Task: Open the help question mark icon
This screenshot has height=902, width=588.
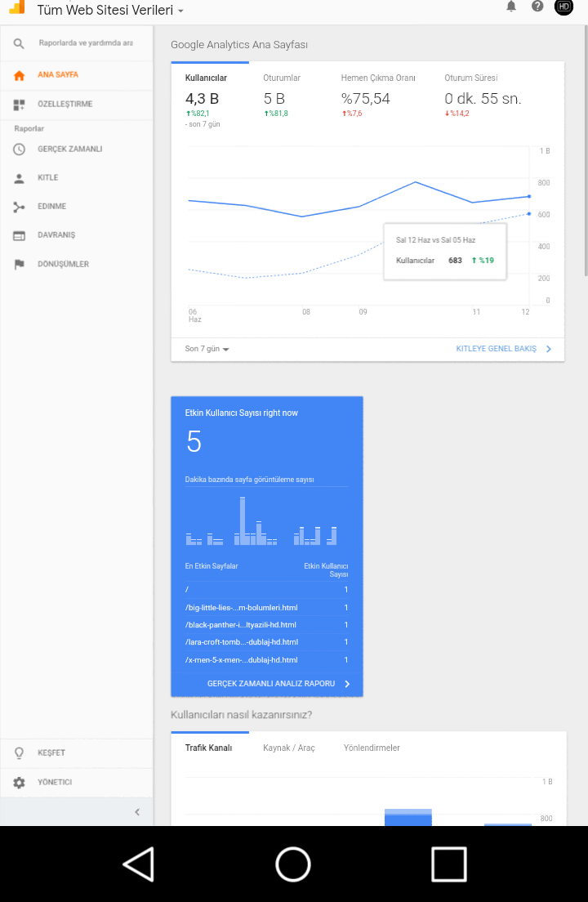Action: (537, 7)
